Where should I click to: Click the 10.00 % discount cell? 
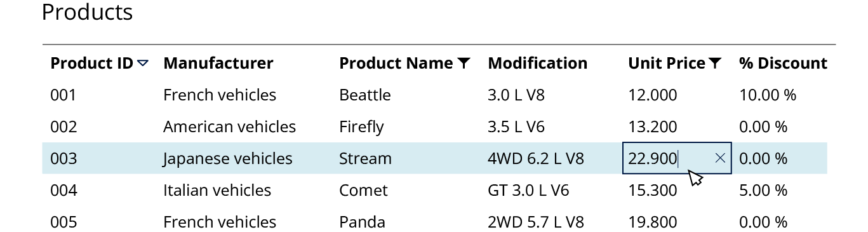point(767,95)
